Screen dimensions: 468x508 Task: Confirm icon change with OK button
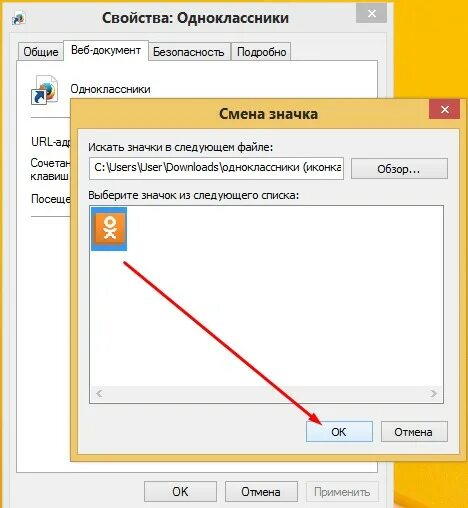point(339,432)
